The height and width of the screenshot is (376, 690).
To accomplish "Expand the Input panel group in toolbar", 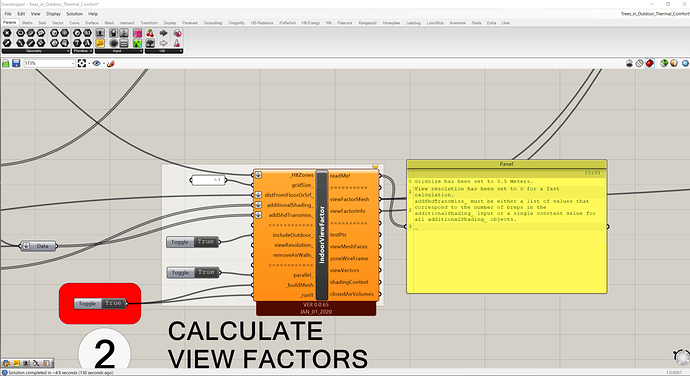I will point(119,51).
